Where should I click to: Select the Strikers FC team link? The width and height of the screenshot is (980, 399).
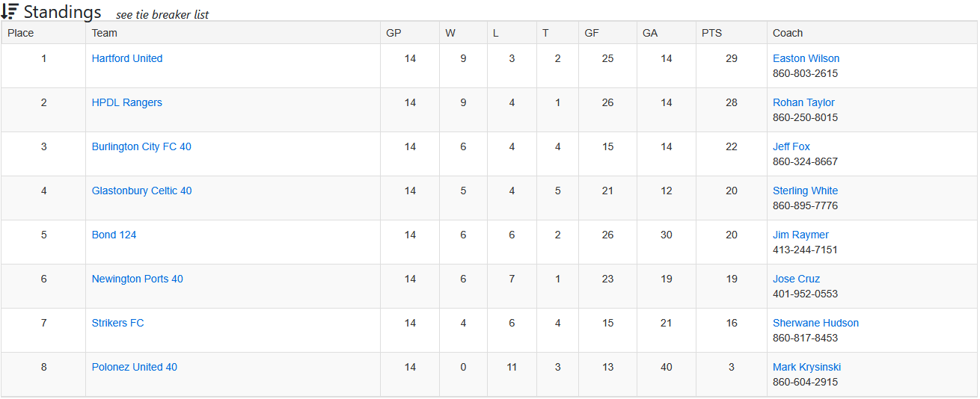[x=118, y=323]
